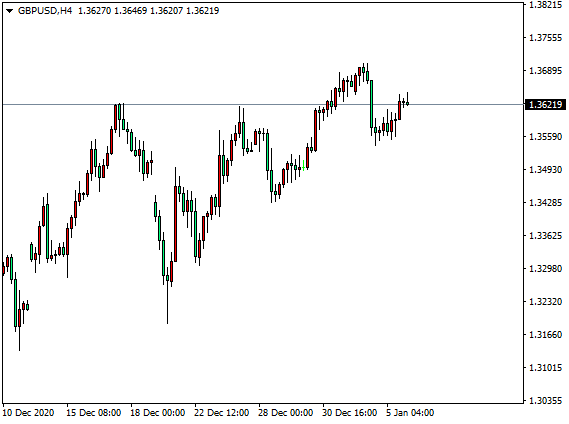Click the 10 Dec 2020 time label
Screen dimensions: 569x424
pos(29,413)
